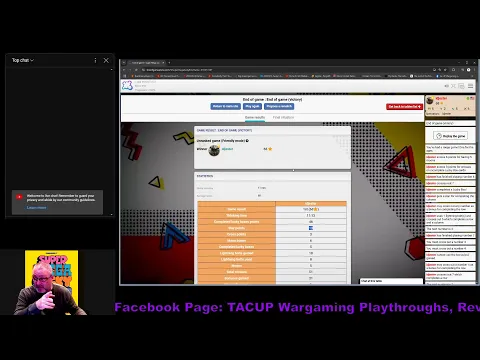Reload the browser page
This screenshot has width=480, height=360.
pos(136,70)
